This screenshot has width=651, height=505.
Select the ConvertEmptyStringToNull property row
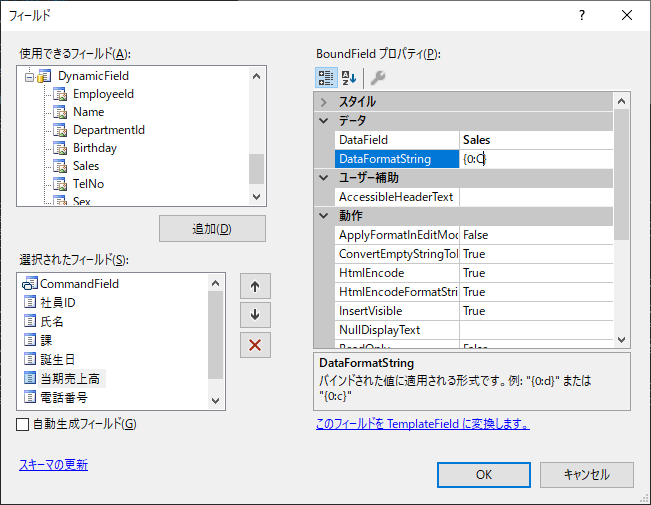pyautogui.click(x=474, y=254)
